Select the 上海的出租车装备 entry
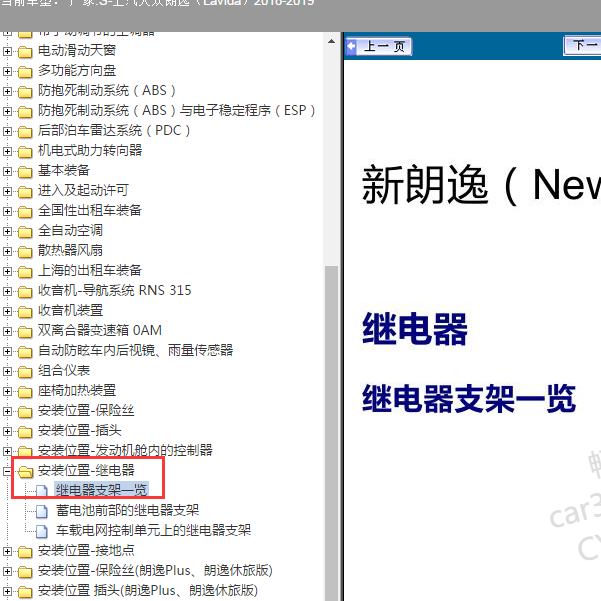 (x=90, y=271)
